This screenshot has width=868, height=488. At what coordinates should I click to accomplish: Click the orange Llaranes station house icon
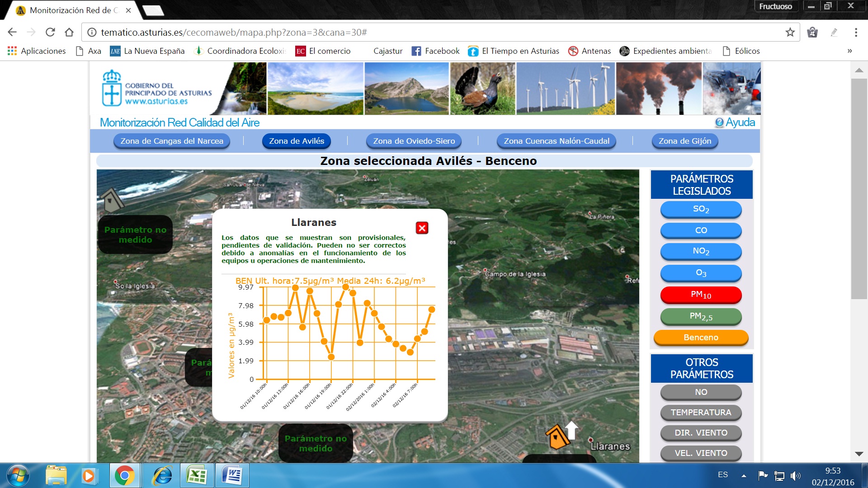click(557, 437)
